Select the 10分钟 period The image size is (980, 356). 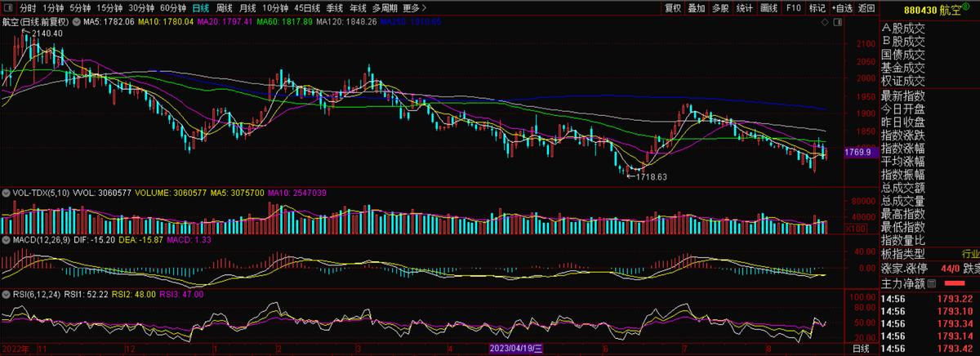click(275, 7)
